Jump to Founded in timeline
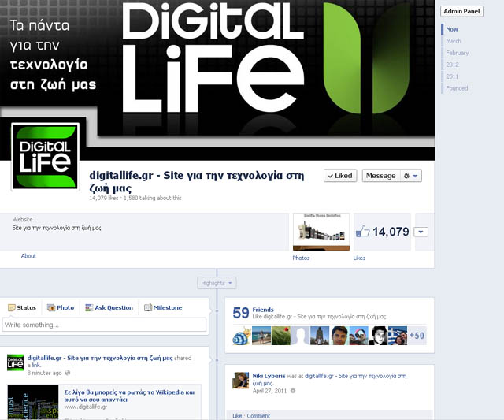Image resolution: width=504 pixels, height=420 pixels. [x=457, y=88]
